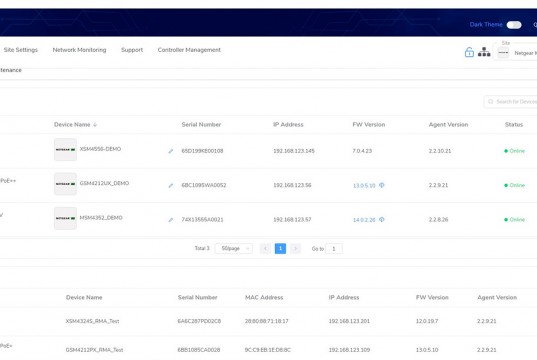The width and height of the screenshot is (537, 360).
Task: Edit the MSM4352_DEMO device name
Action: point(171,220)
